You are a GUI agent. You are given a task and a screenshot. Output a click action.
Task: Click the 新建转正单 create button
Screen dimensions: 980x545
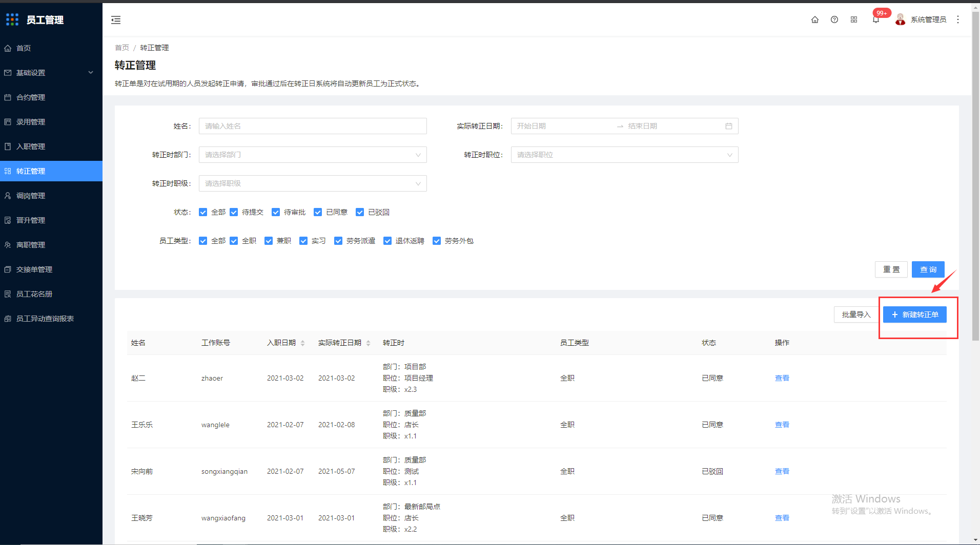click(x=915, y=315)
